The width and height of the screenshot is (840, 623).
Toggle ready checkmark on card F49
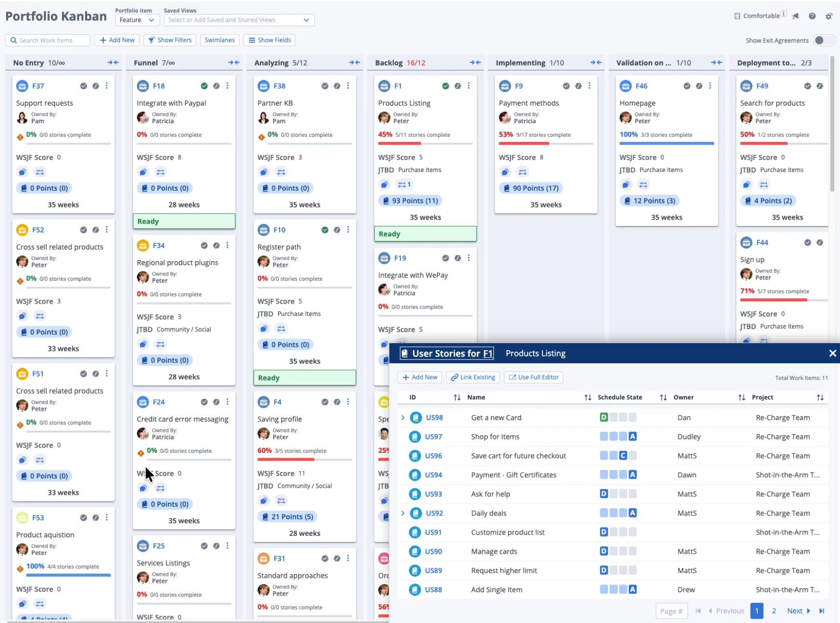(808, 86)
